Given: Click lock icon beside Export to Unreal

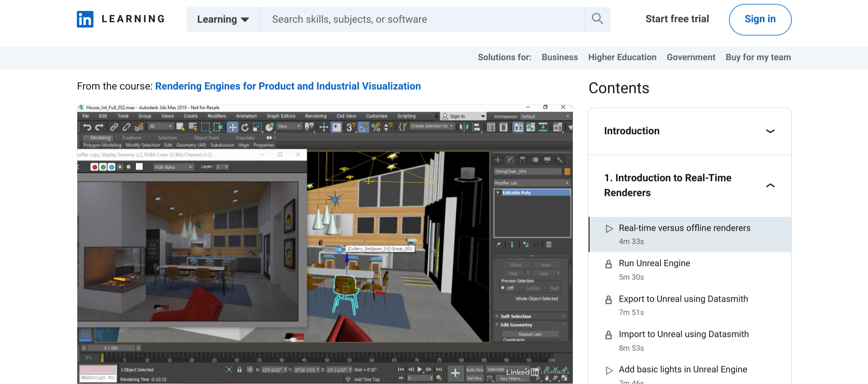Looking at the screenshot, I should 609,300.
